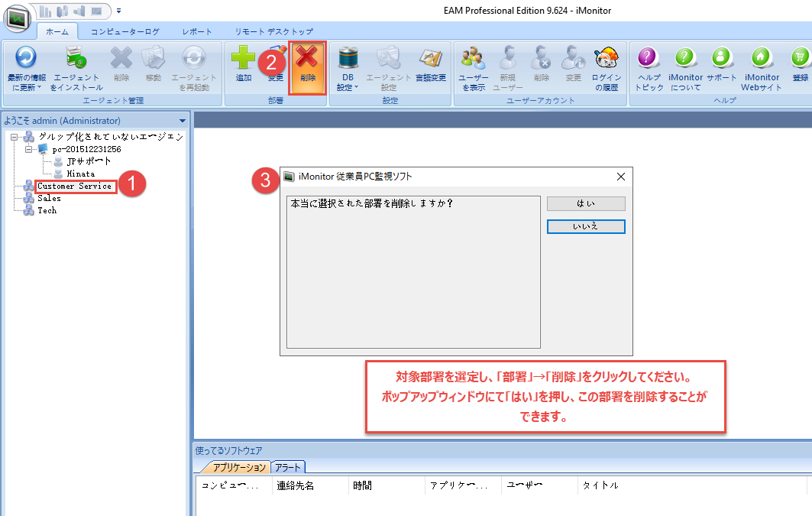Click the iMonitorについて about icon
The image size is (812, 516).
point(685,58)
